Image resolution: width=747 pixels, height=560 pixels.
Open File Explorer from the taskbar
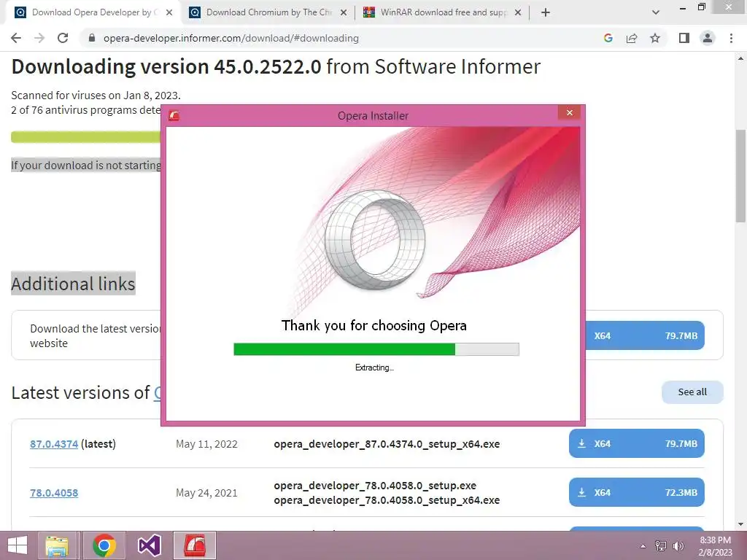click(57, 545)
